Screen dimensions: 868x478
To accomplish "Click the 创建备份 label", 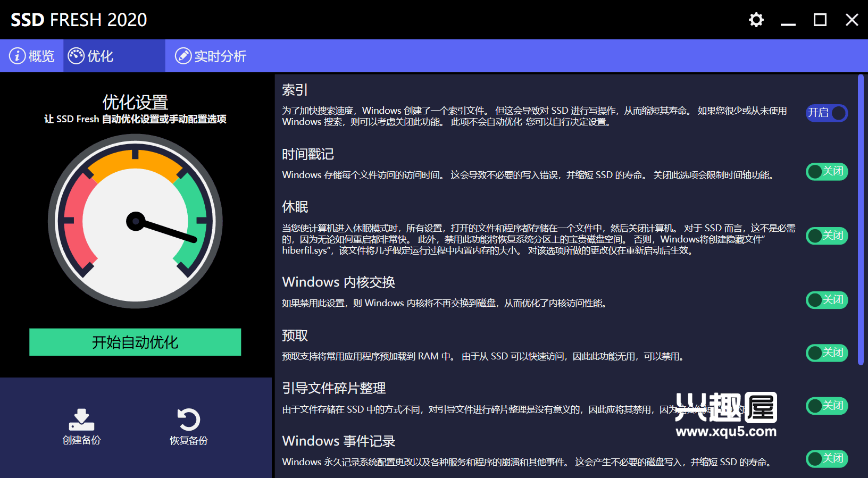I will point(81,440).
